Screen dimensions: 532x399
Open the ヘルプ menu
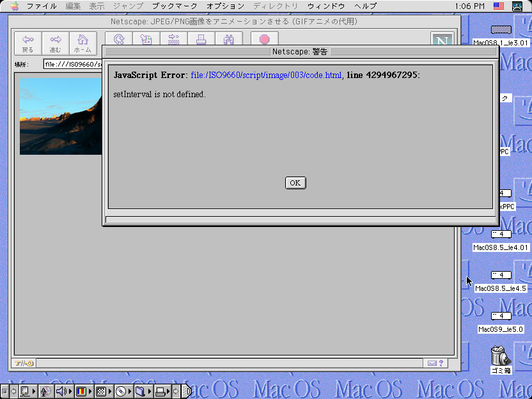point(365,6)
